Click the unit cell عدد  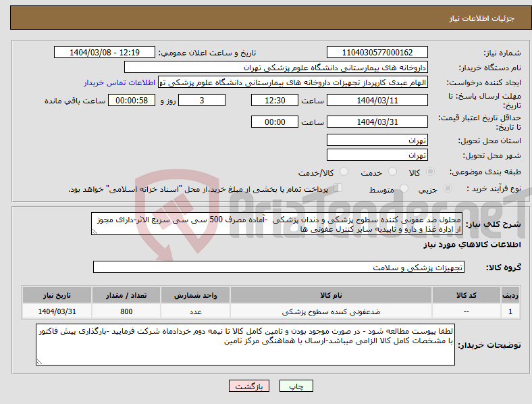[195, 311]
